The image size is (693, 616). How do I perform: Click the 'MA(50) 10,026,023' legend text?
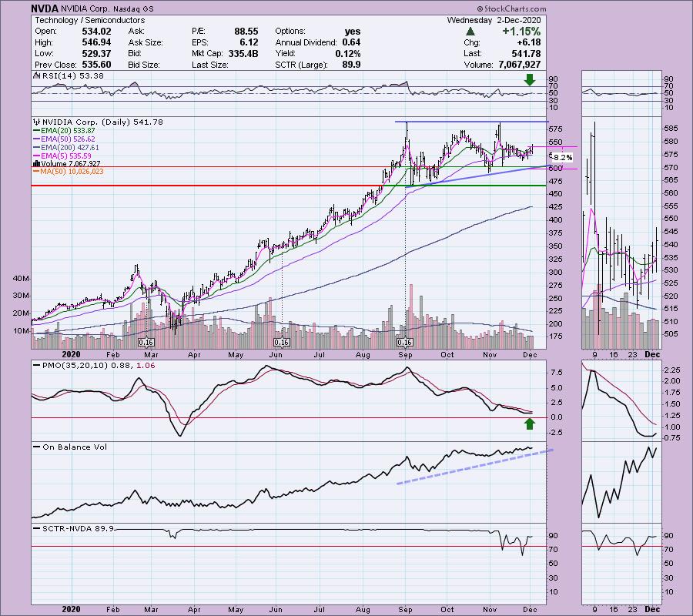point(72,172)
